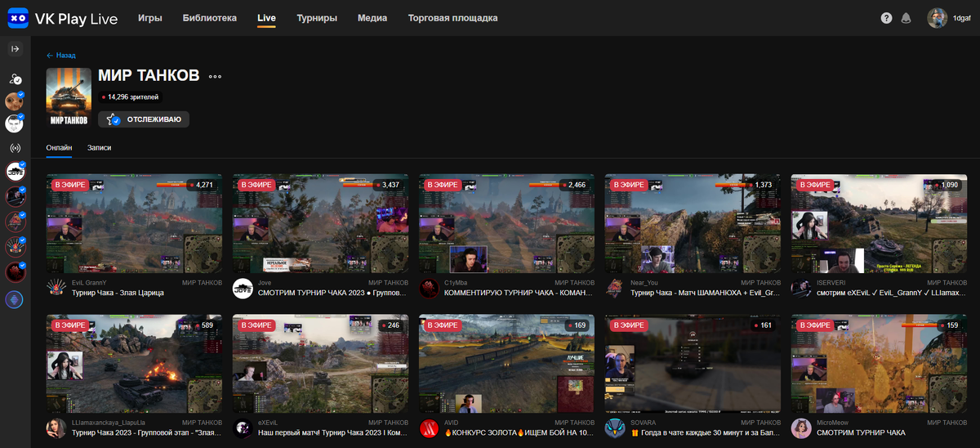Click the C1yMba channel avatar under its stream
The height and width of the screenshot is (448, 980).
coord(429,288)
